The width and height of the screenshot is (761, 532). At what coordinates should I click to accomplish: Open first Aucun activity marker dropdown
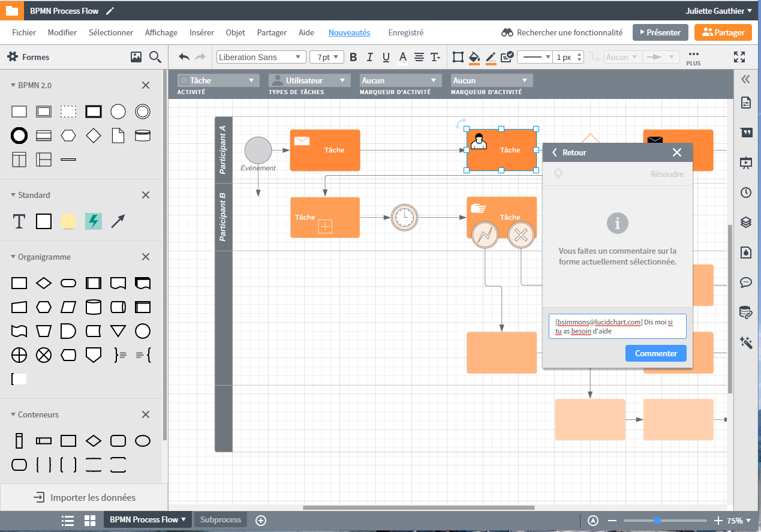401,80
